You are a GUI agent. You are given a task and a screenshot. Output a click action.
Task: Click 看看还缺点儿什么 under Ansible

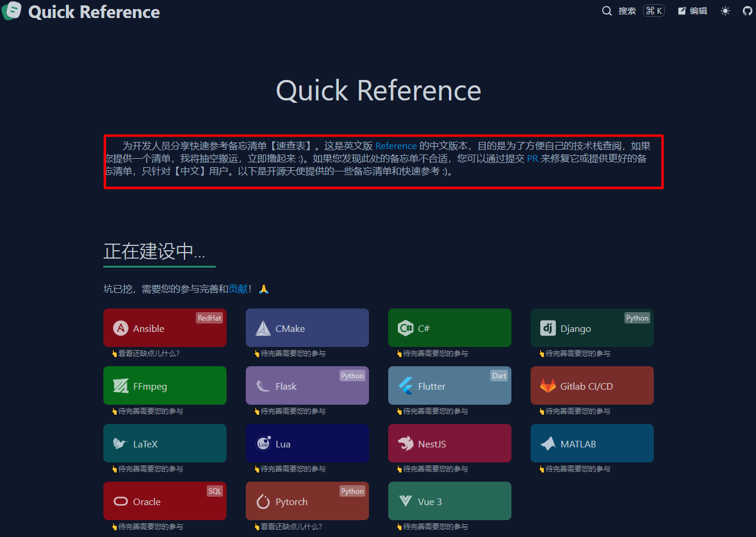148,354
